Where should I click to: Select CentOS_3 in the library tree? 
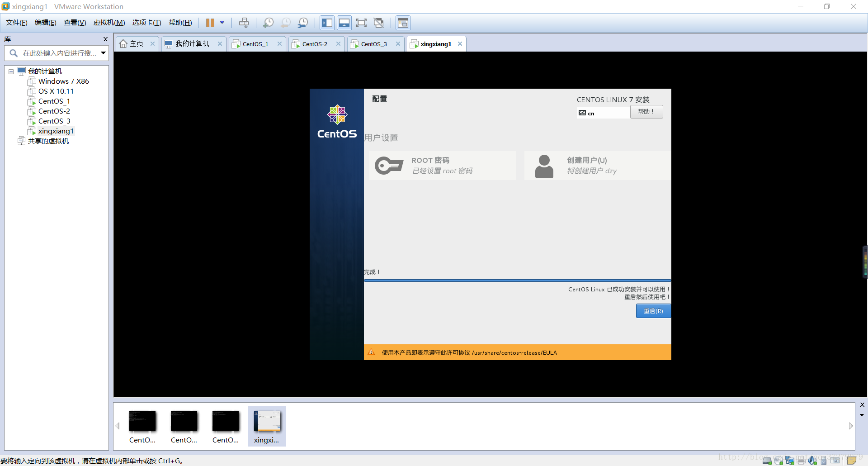(x=54, y=121)
